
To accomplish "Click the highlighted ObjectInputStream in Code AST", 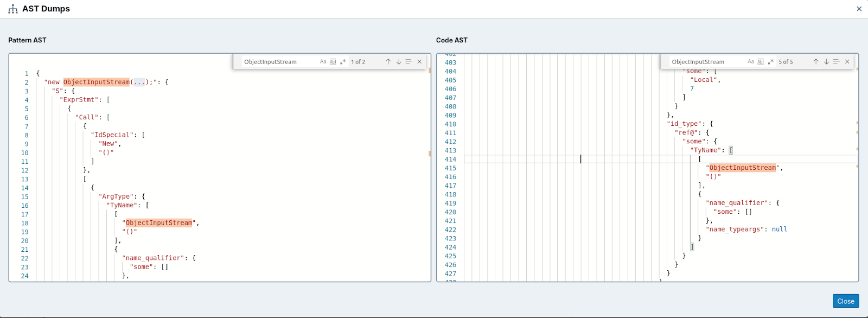I will click(742, 168).
